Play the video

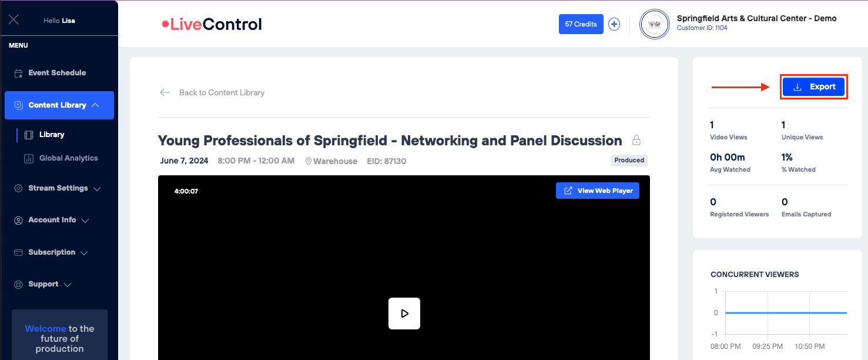[x=404, y=313]
